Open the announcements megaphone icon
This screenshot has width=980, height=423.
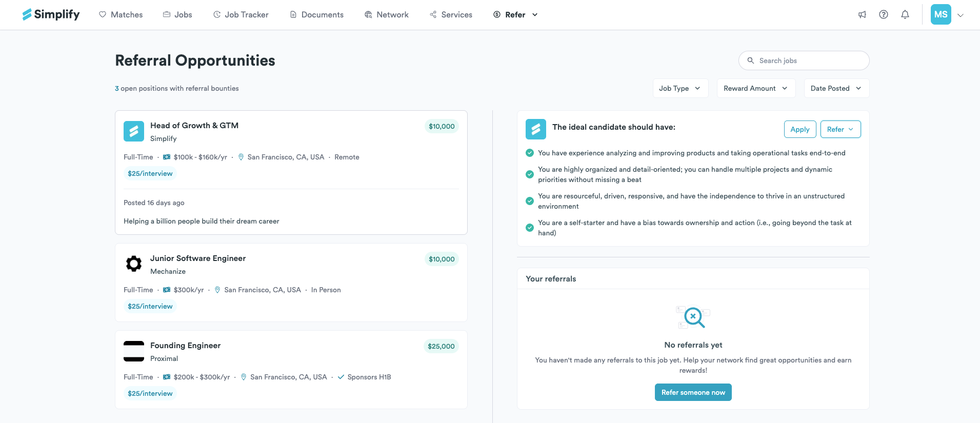click(862, 14)
